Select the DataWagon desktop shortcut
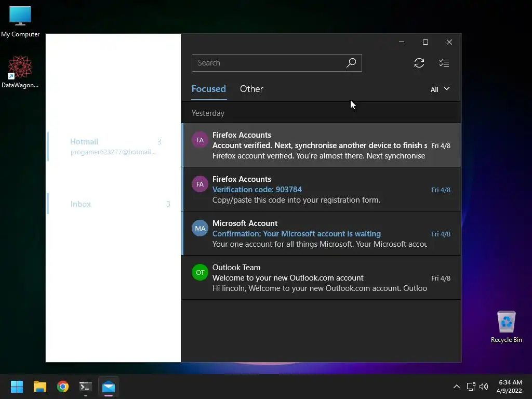The height and width of the screenshot is (399, 532). click(20, 72)
